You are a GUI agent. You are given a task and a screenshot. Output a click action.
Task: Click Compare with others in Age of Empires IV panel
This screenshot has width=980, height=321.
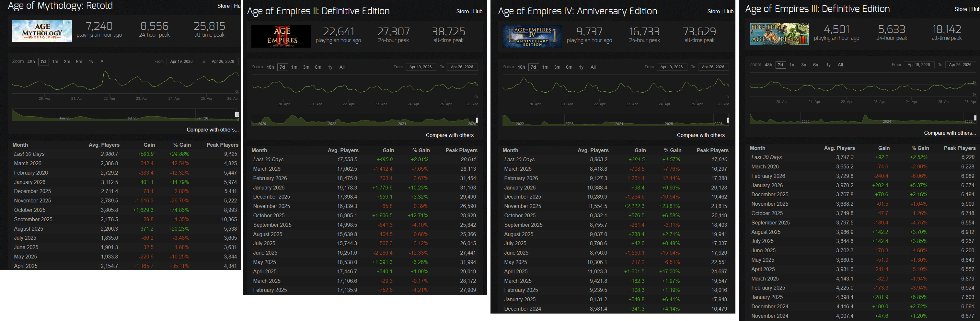pos(703,135)
